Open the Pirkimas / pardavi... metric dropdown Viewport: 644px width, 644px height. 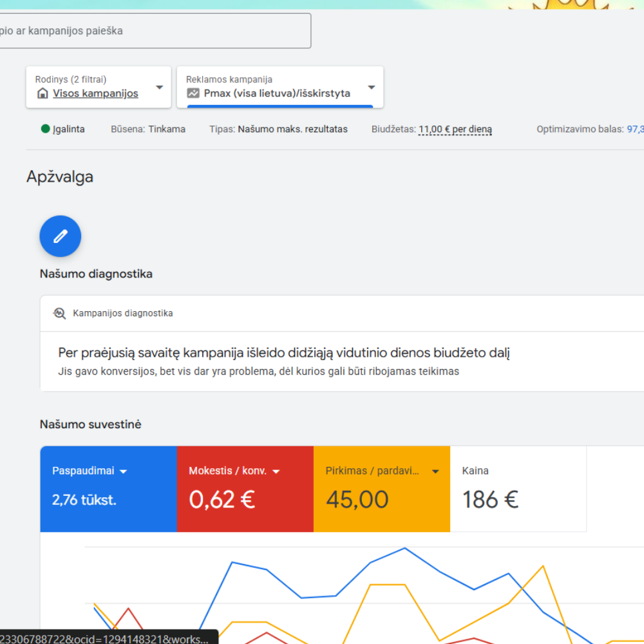[435, 471]
